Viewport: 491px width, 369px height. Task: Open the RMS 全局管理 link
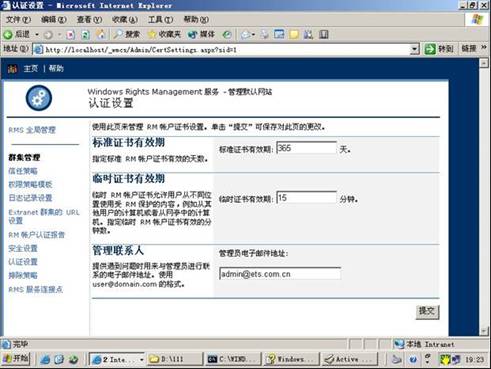[32, 130]
